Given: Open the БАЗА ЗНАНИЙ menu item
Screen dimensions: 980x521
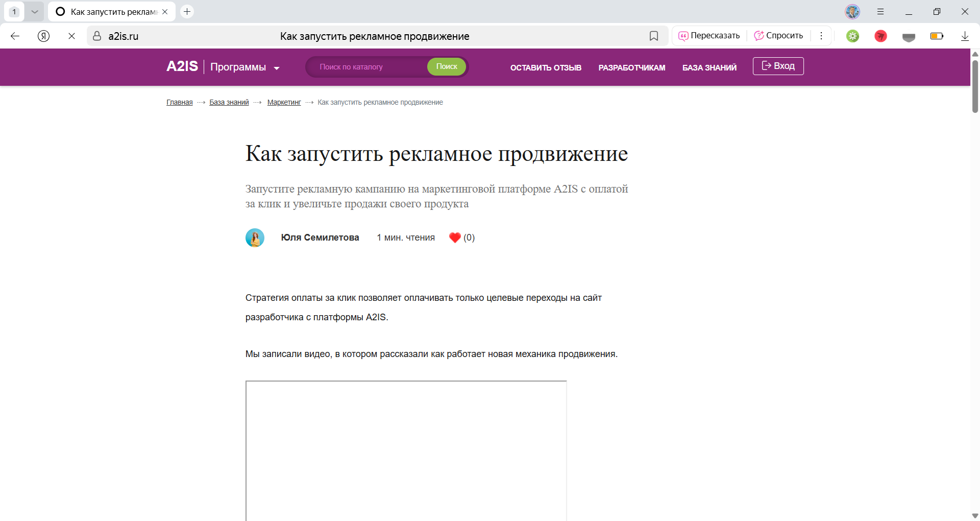Looking at the screenshot, I should [x=709, y=67].
